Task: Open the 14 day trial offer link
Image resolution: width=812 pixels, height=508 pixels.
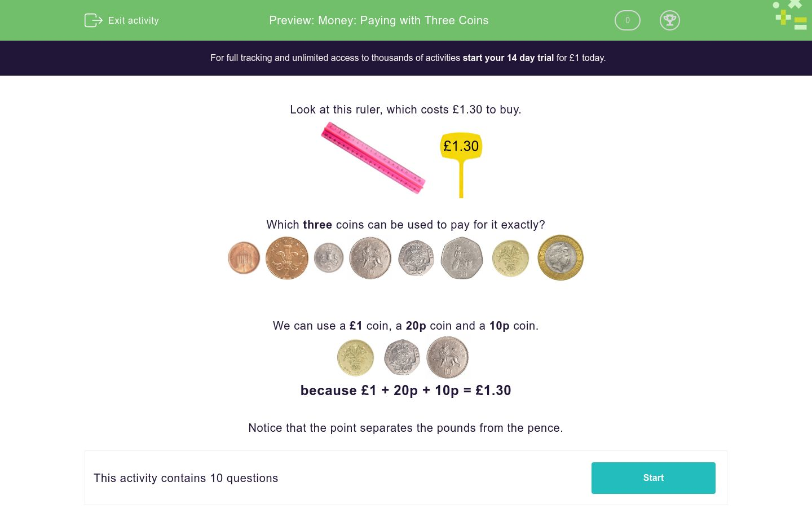Action: tap(508, 58)
